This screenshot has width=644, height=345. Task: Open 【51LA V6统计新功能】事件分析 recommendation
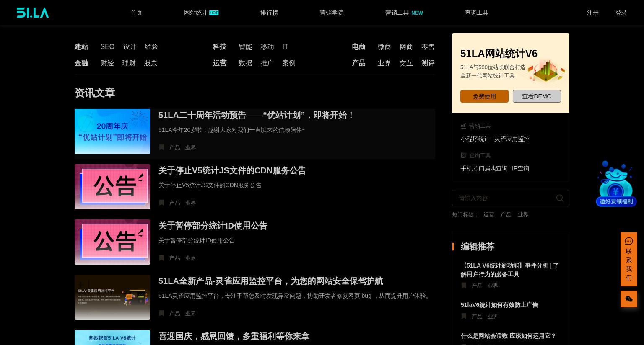click(510, 270)
